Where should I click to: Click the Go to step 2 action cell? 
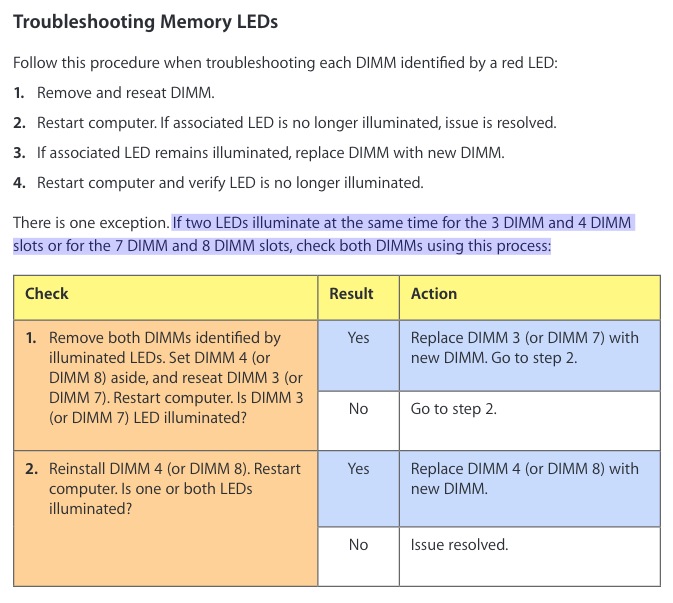[x=530, y=421]
